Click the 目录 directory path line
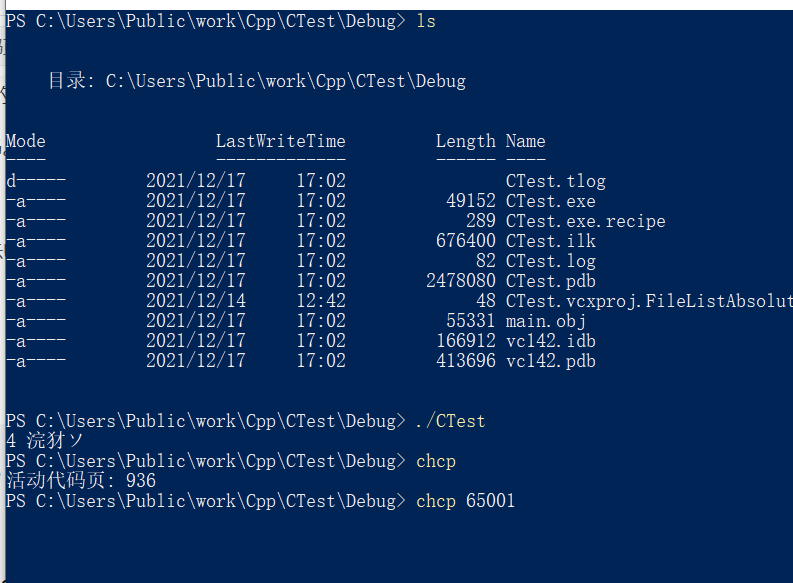The width and height of the screenshot is (793, 583). coord(256,81)
